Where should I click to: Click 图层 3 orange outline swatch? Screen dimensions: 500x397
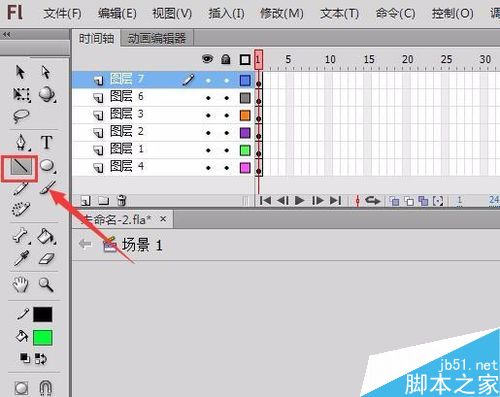[x=245, y=115]
